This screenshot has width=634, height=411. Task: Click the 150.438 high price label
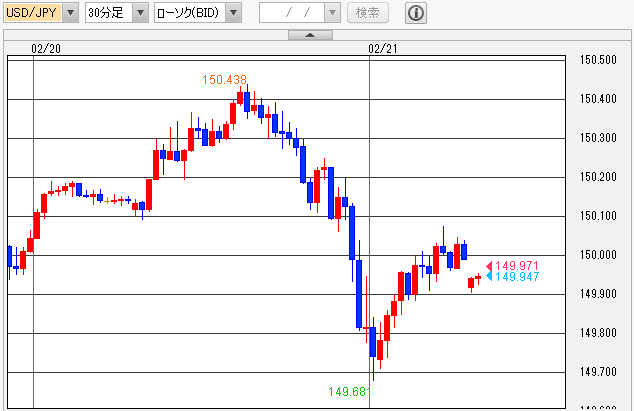click(x=224, y=80)
